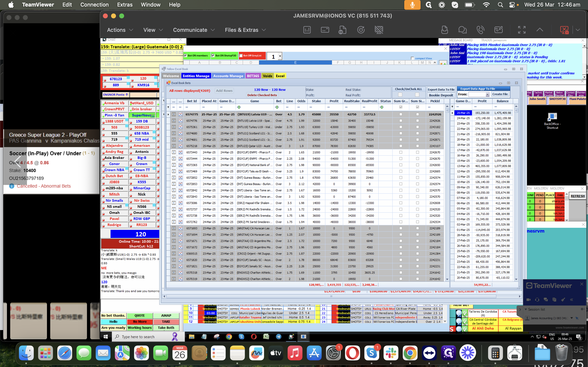
Task: Click the Delete Checked Bets button
Action: tap(262, 95)
